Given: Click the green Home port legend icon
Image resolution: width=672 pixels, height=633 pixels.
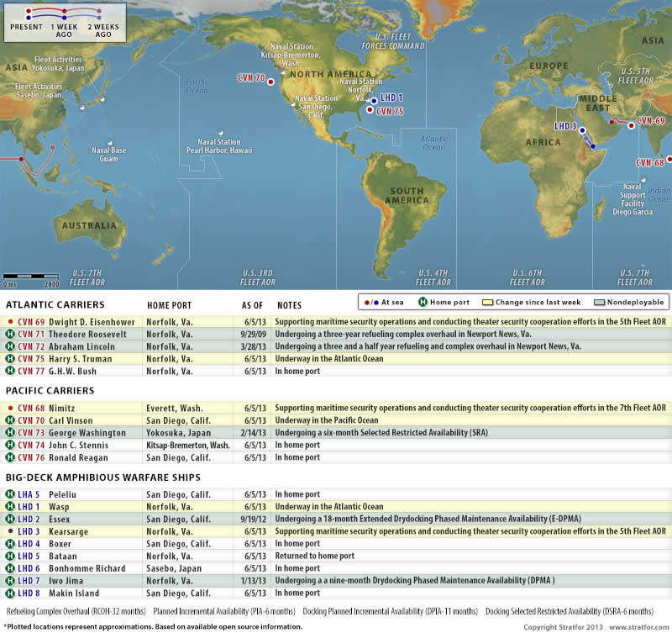Looking at the screenshot, I should tap(424, 302).
